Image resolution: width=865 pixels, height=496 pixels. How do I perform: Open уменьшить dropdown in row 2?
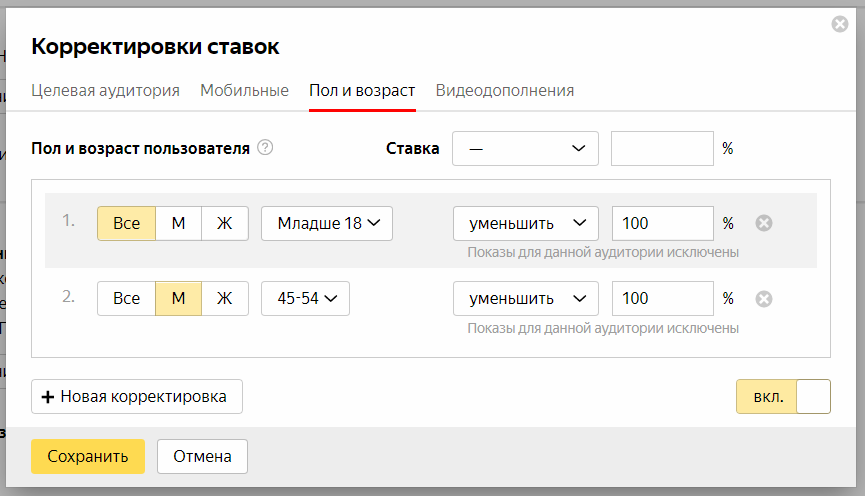tap(526, 298)
